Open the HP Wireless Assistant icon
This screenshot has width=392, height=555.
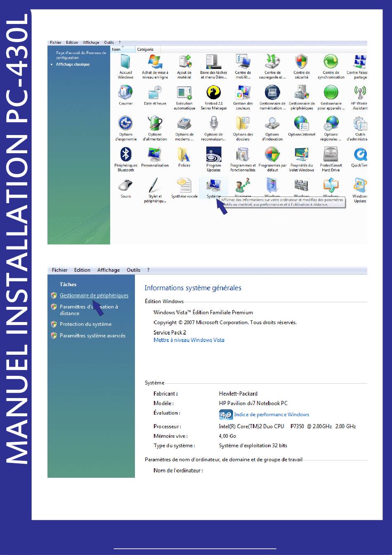pos(360,93)
